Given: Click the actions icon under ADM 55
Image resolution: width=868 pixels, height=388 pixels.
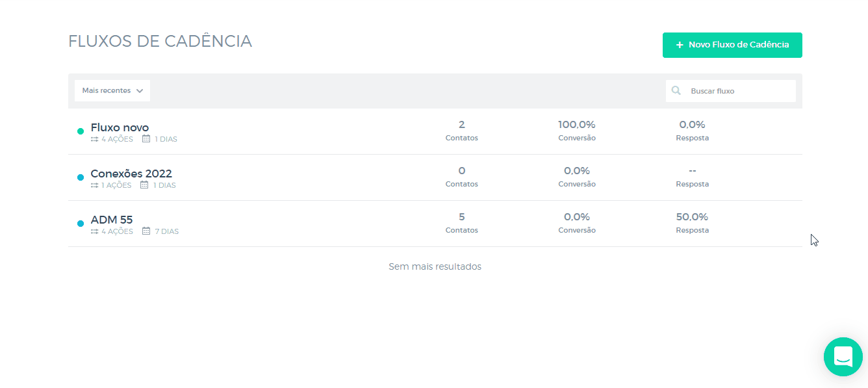Looking at the screenshot, I should 95,231.
